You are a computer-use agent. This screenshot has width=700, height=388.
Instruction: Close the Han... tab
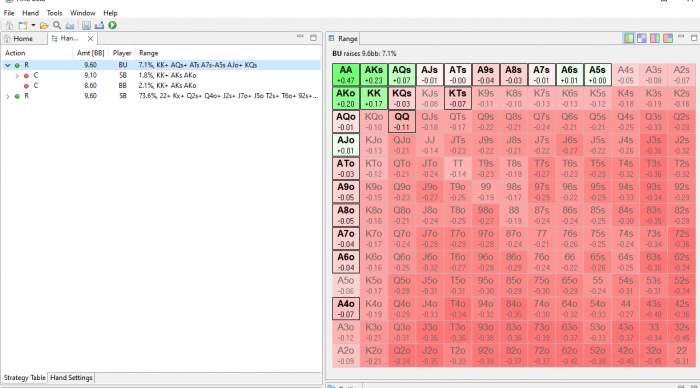tap(90, 39)
